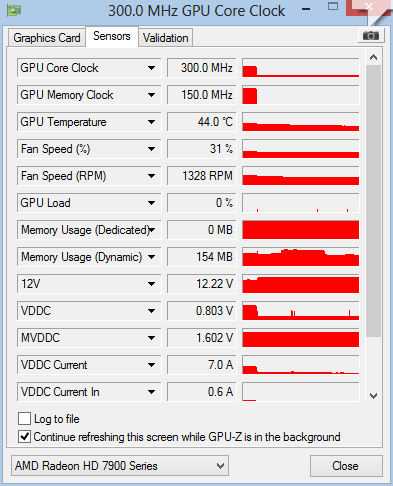Screen dimensions: 393x486
Task: Click the Close button
Action: click(x=346, y=465)
